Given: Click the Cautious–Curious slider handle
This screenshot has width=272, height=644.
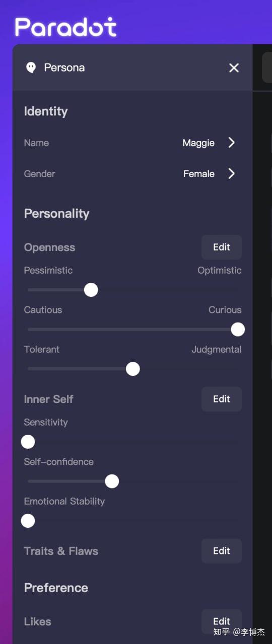Looking at the screenshot, I should click(238, 330).
